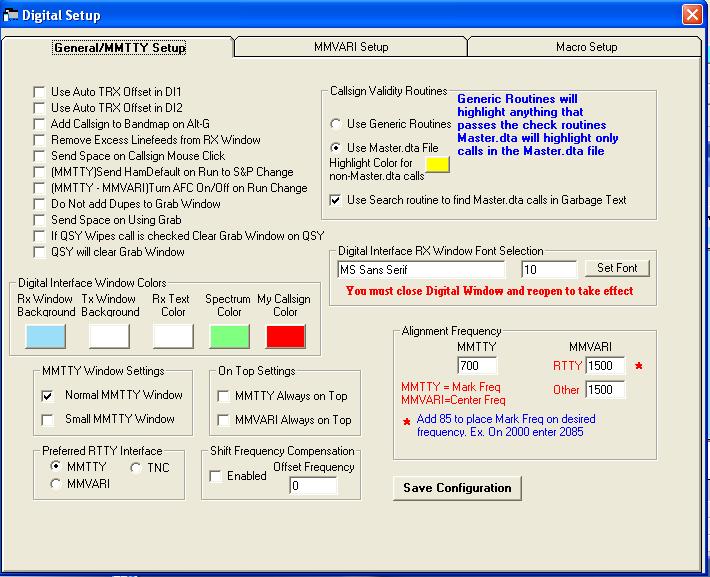Select Use Generic Routines radio button

(x=336, y=124)
